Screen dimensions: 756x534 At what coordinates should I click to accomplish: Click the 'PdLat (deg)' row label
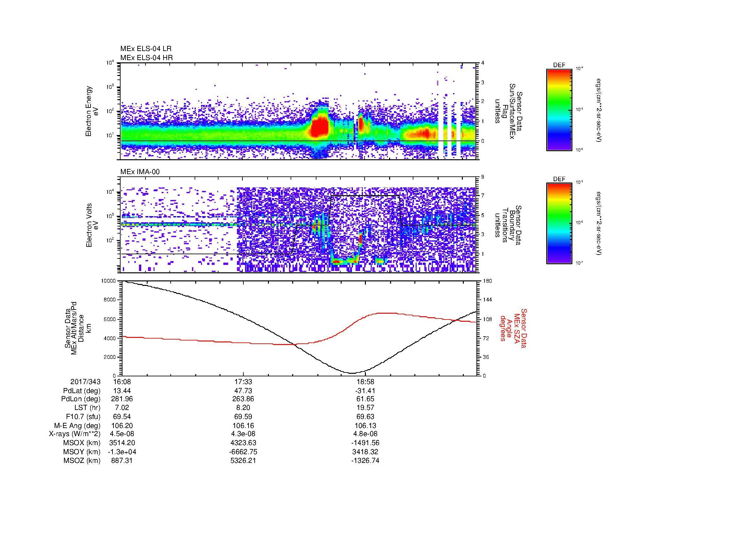pos(82,391)
